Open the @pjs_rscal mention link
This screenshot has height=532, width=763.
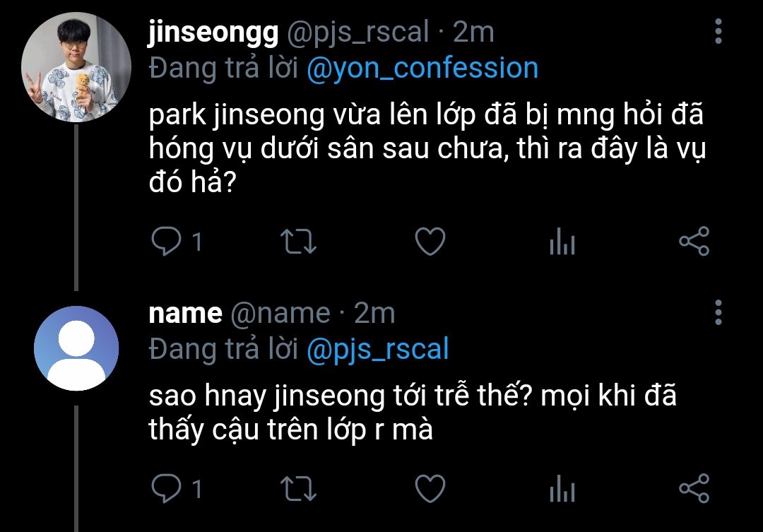[377, 349]
